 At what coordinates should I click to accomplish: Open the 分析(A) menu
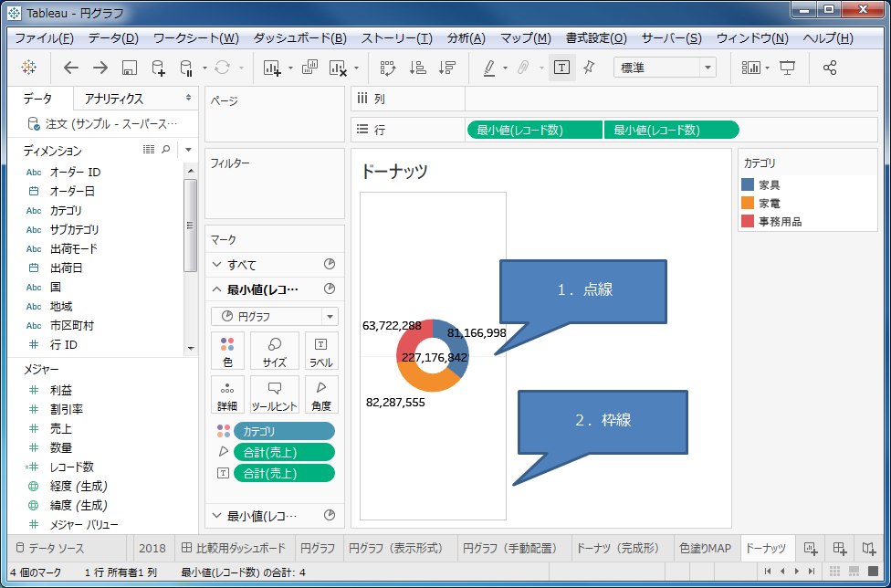(466, 38)
